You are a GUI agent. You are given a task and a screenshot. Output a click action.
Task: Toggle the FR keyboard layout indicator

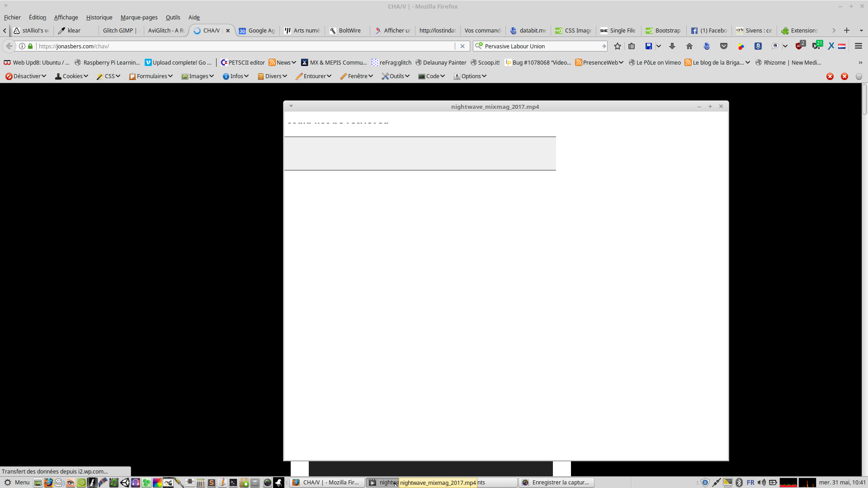coord(750,483)
